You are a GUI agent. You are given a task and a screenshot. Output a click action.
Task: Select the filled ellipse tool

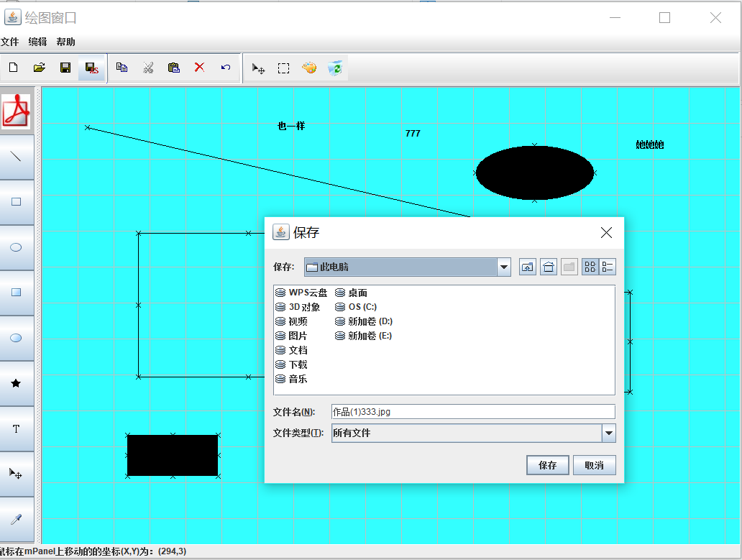tap(17, 338)
